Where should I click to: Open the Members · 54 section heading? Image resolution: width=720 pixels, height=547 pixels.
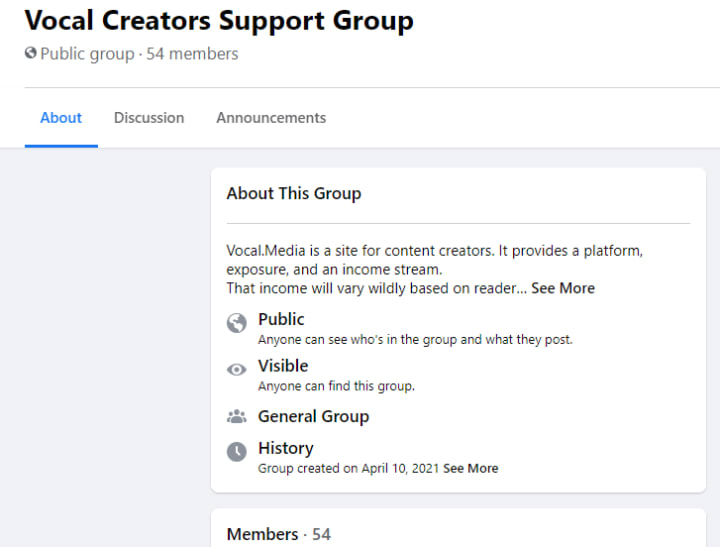pyautogui.click(x=278, y=534)
